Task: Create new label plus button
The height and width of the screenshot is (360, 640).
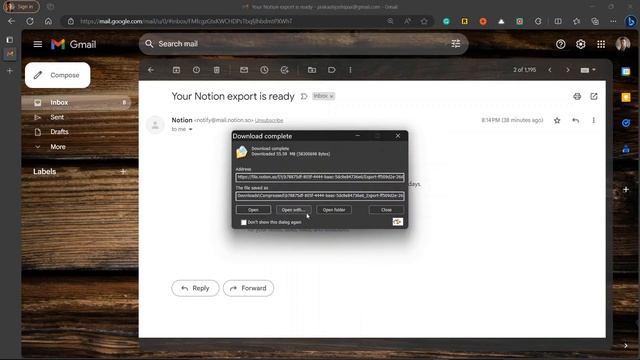Action: click(x=123, y=171)
